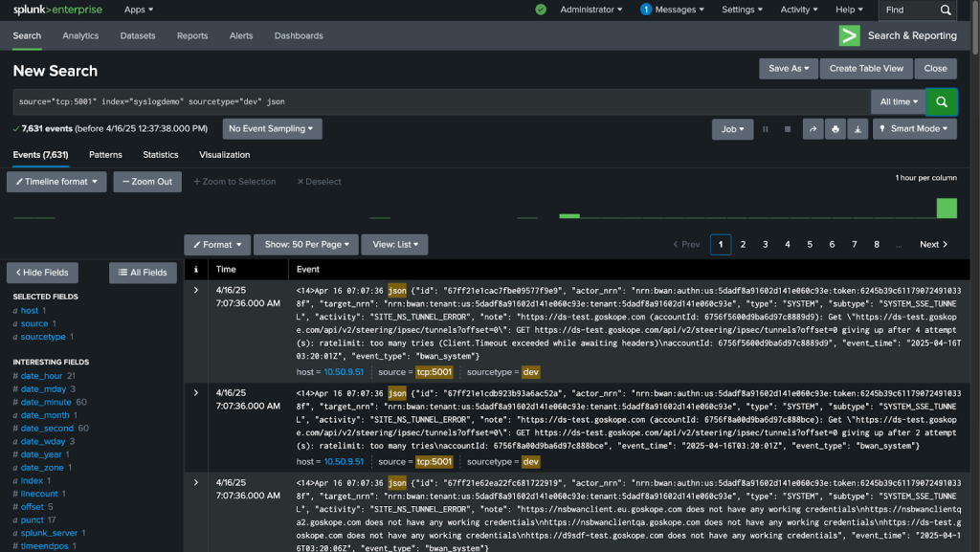Open the Job dropdown

coord(732,129)
